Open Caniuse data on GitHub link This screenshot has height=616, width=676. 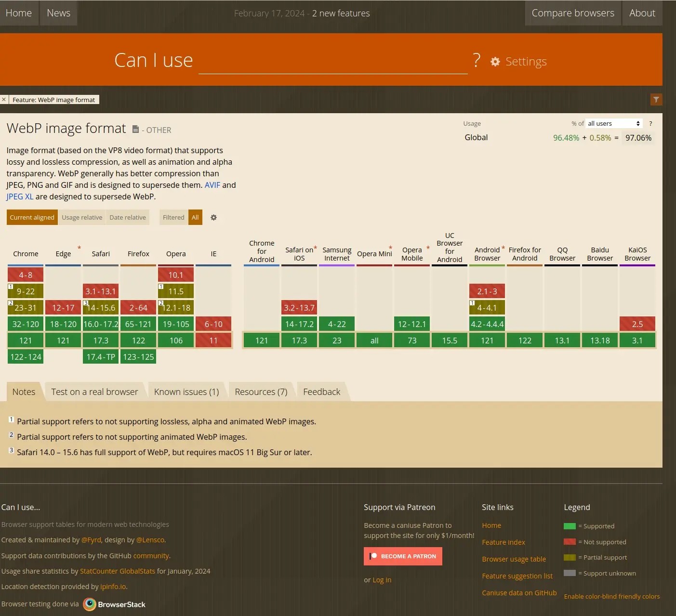coord(519,593)
